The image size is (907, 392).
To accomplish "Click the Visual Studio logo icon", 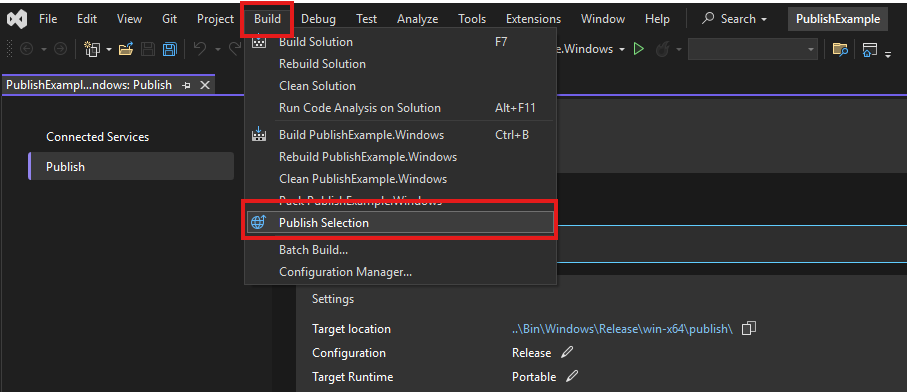I will coord(17,19).
